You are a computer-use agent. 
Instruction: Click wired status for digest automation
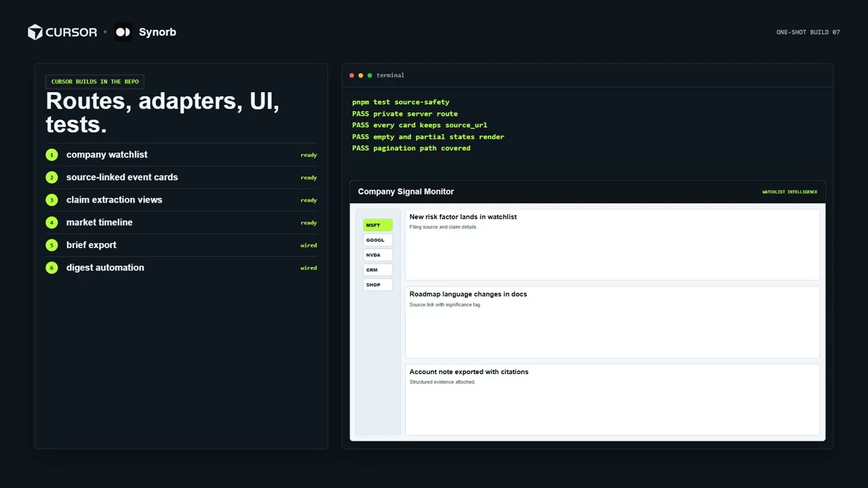click(x=309, y=268)
